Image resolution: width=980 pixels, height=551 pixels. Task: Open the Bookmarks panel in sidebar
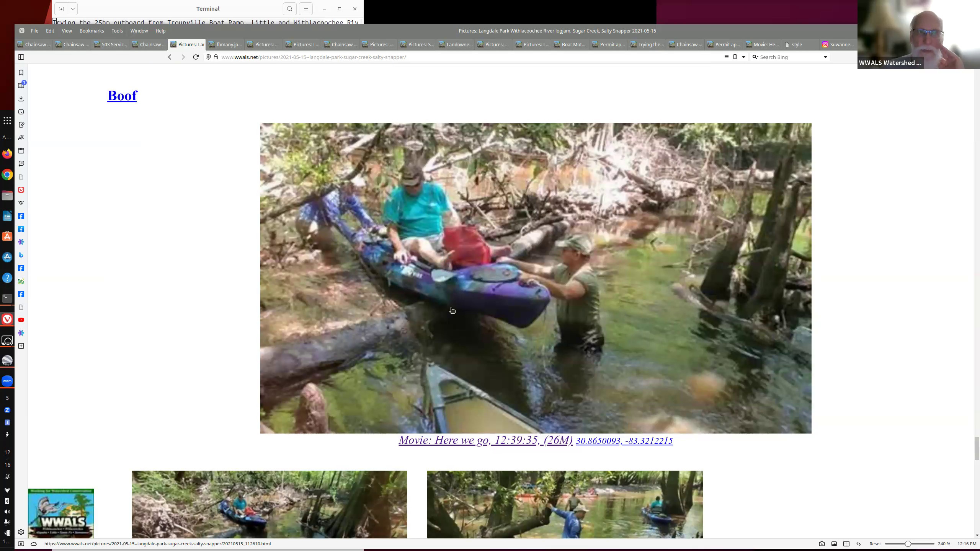pyautogui.click(x=21, y=73)
